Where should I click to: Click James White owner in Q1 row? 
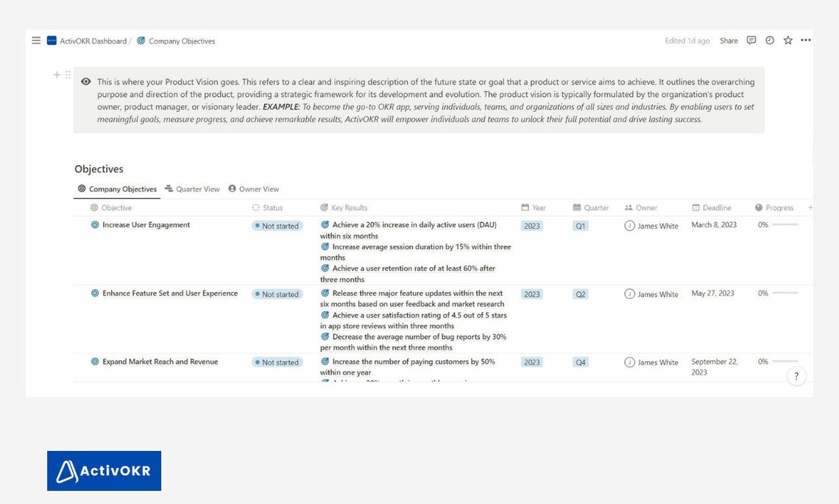coord(651,226)
